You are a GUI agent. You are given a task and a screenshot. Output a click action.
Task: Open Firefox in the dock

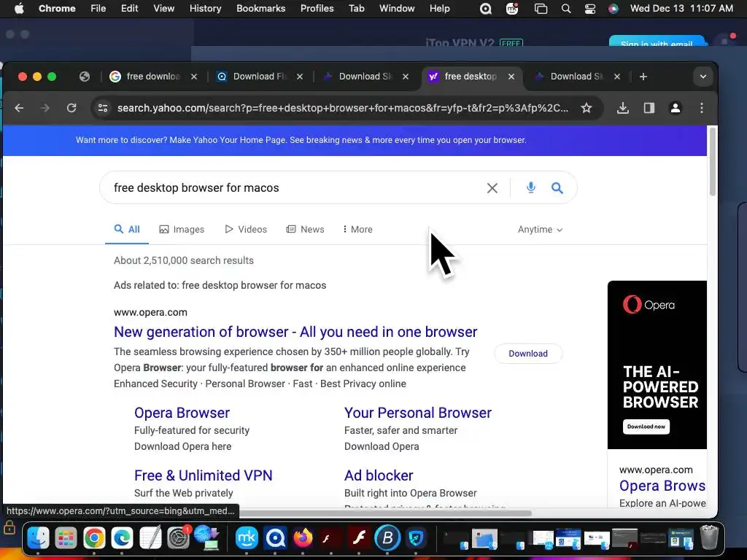[303, 538]
